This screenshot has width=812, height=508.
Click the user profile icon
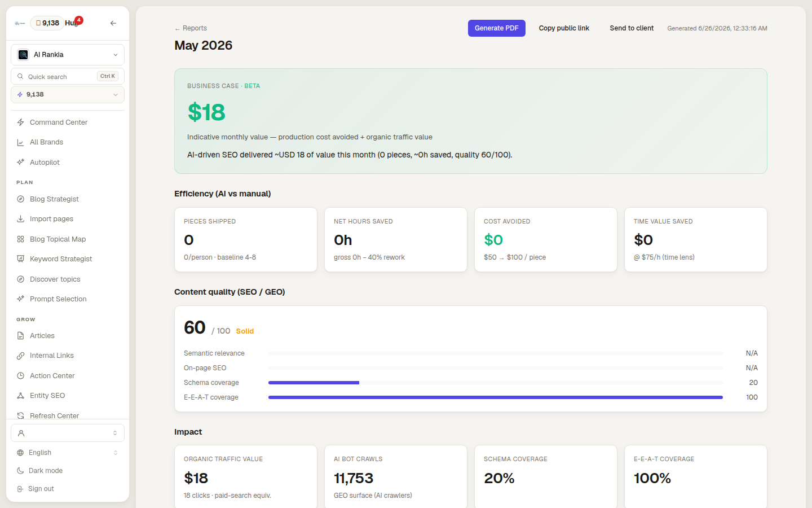point(21,433)
